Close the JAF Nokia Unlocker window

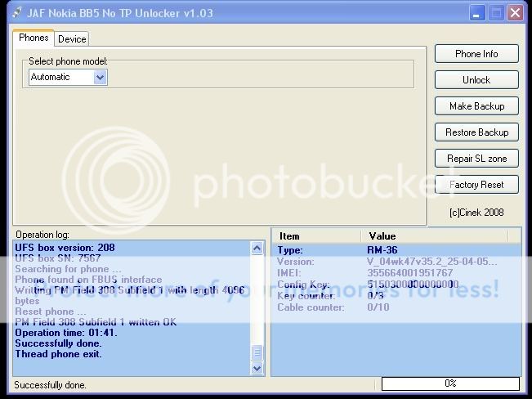pyautogui.click(x=515, y=12)
